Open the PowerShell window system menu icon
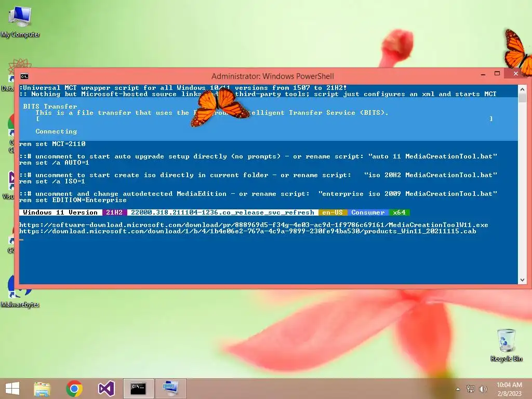Viewport: 532px width, 399px height. (24, 76)
